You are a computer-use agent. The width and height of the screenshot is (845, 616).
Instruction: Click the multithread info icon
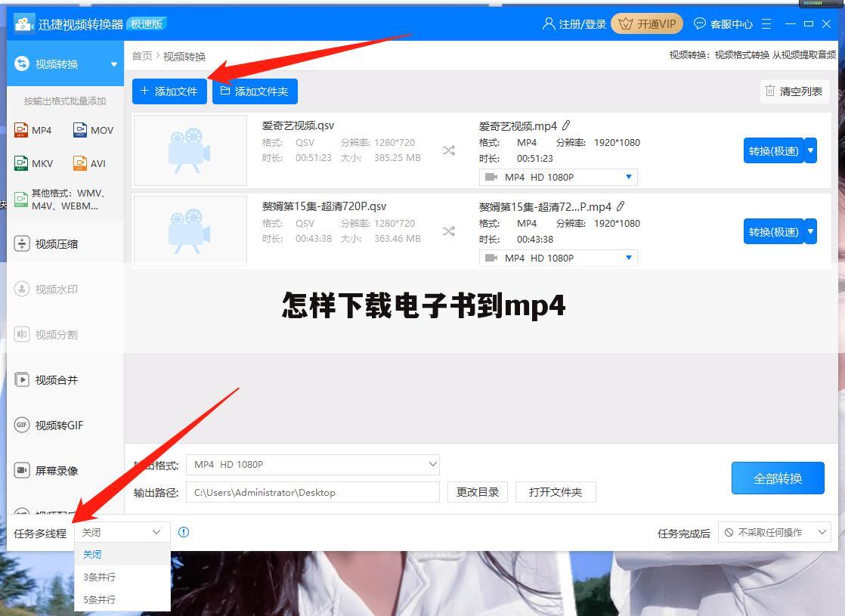184,532
